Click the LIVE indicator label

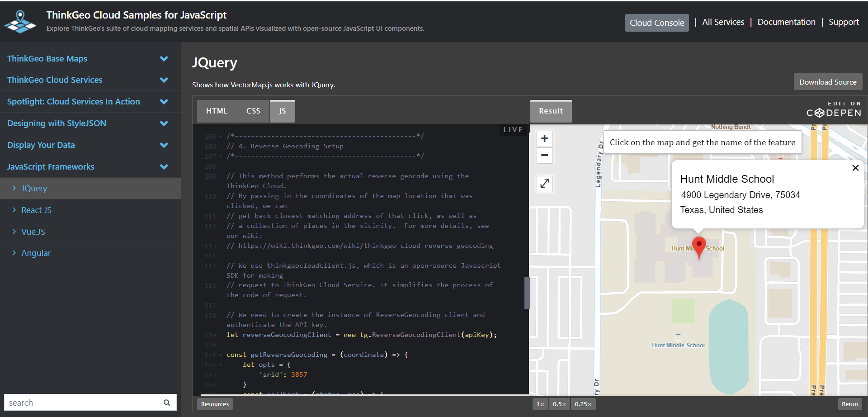click(x=513, y=130)
